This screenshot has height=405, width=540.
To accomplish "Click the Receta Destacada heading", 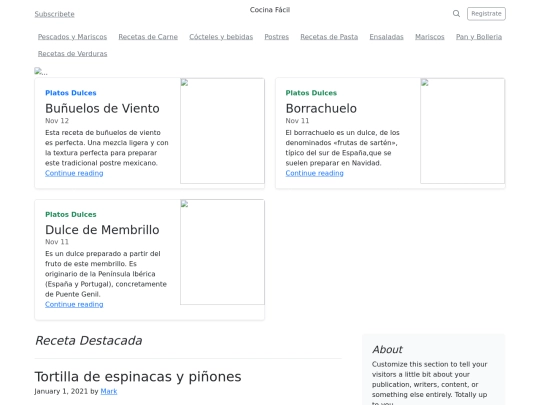I will [89, 341].
